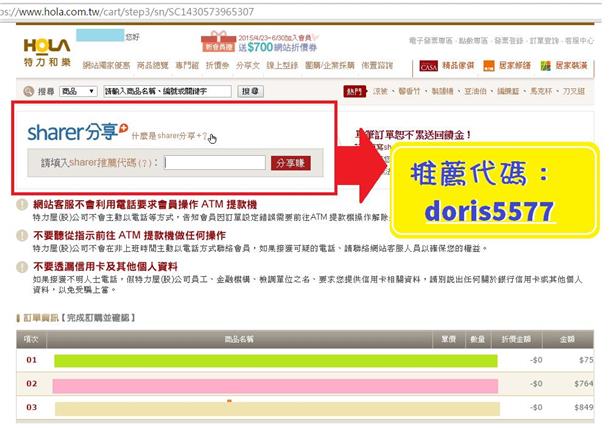Click the warning icon beside 不要聽從指示 notice

point(22,235)
